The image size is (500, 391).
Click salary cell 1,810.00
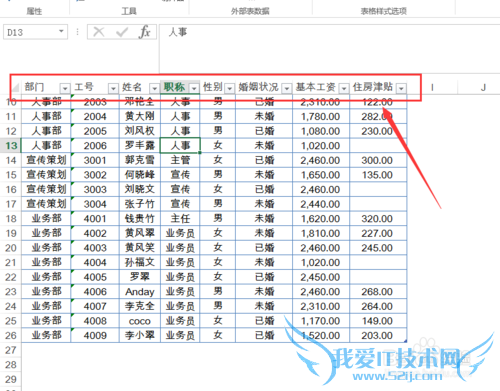coord(321,233)
